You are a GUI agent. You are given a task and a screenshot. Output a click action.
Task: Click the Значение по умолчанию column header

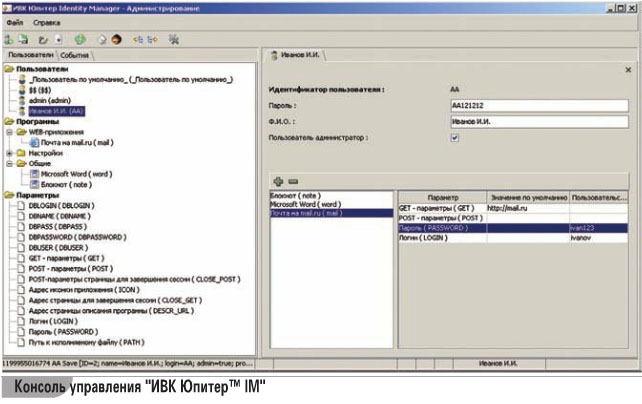(x=529, y=197)
